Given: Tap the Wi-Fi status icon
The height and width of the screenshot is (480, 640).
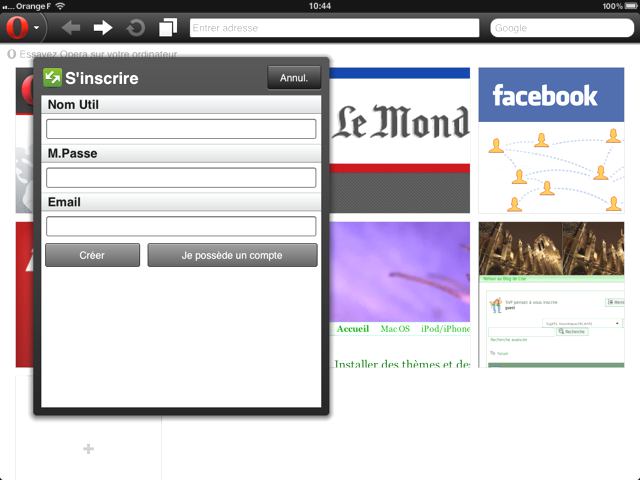Looking at the screenshot, I should click(60, 6).
